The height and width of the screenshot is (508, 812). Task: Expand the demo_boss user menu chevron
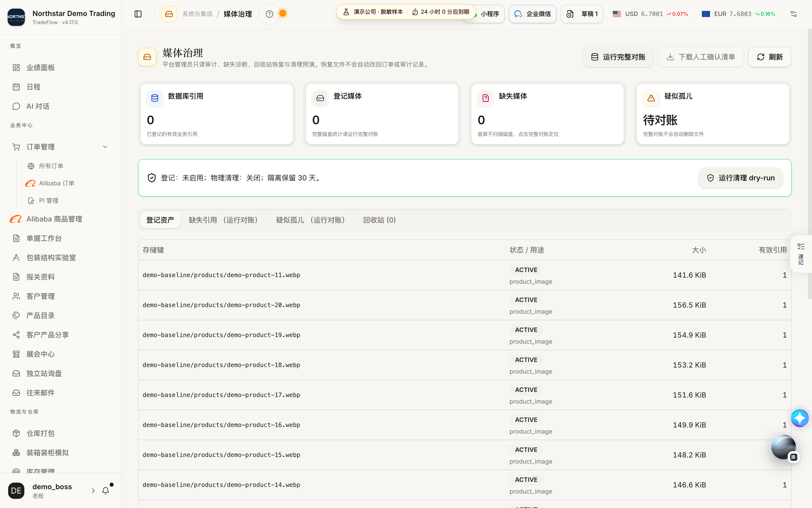(x=93, y=490)
